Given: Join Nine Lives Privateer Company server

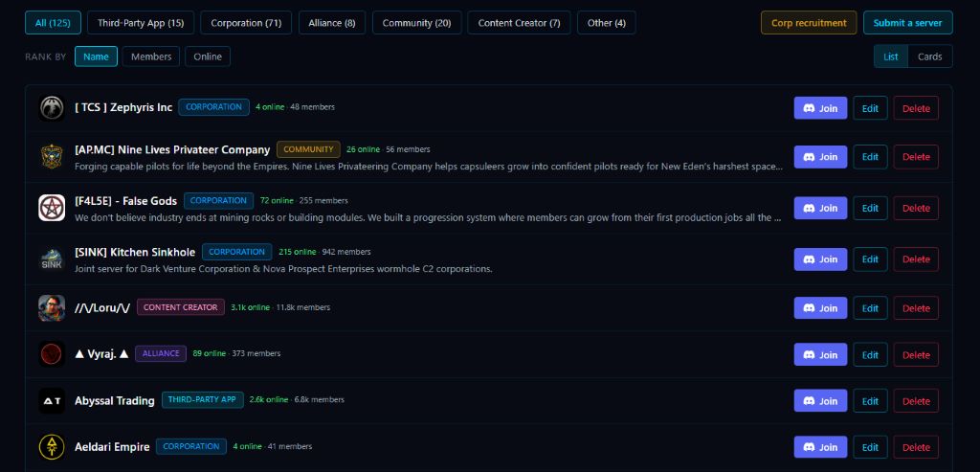Looking at the screenshot, I should [820, 157].
